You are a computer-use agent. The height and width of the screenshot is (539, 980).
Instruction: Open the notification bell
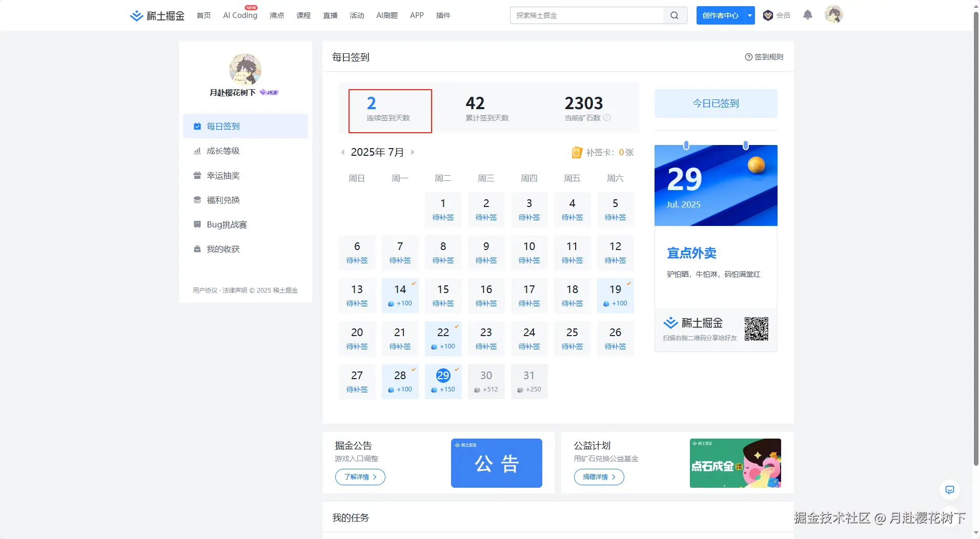tap(808, 15)
